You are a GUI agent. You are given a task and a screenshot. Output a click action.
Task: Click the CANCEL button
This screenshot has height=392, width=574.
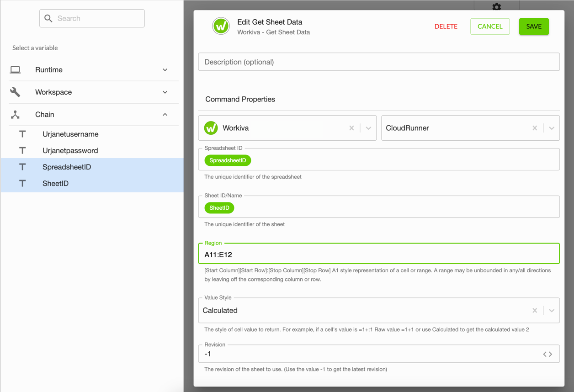point(490,26)
